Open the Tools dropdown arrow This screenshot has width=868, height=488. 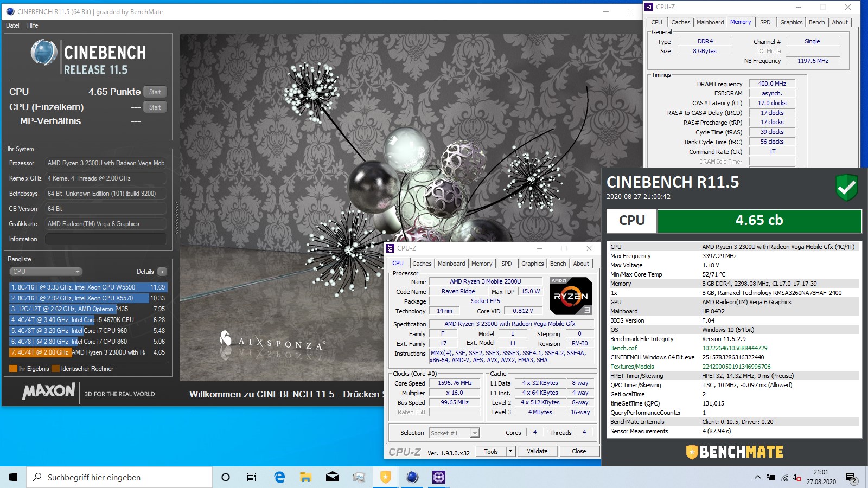(510, 451)
